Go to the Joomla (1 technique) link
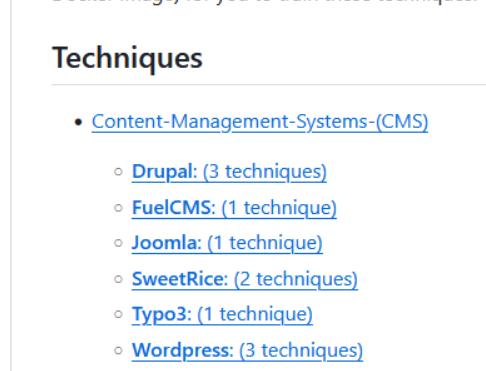 coord(227,243)
